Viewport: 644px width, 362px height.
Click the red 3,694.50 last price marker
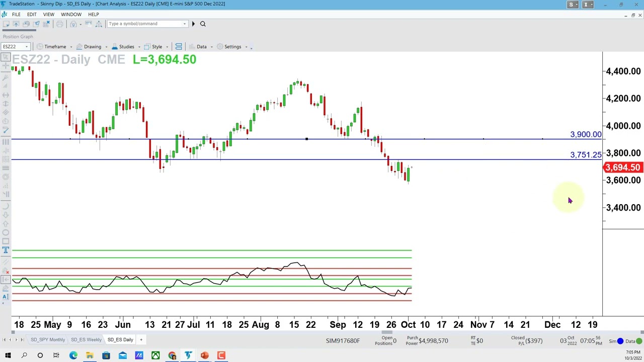pyautogui.click(x=623, y=167)
